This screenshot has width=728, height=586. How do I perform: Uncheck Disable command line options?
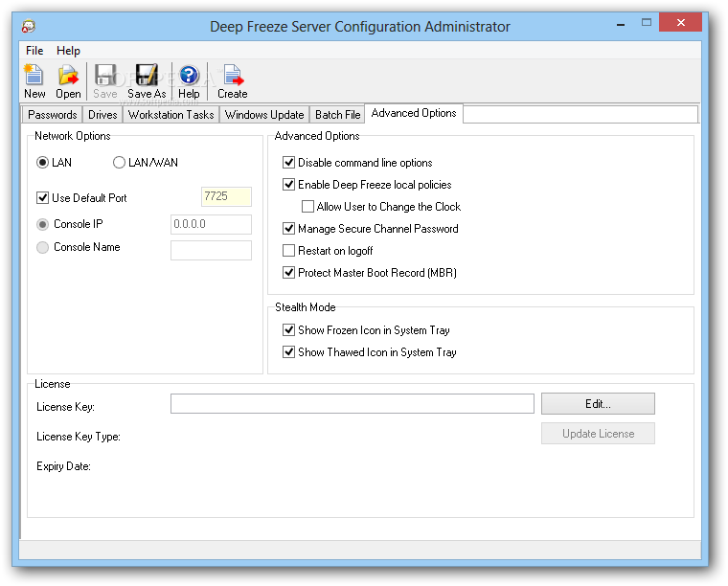[288, 163]
